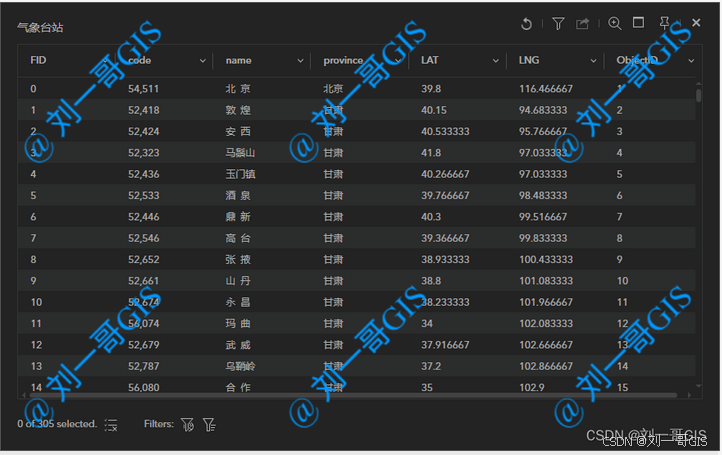Click LNG value 100.433333
This screenshot has height=455, width=722.
point(546,259)
